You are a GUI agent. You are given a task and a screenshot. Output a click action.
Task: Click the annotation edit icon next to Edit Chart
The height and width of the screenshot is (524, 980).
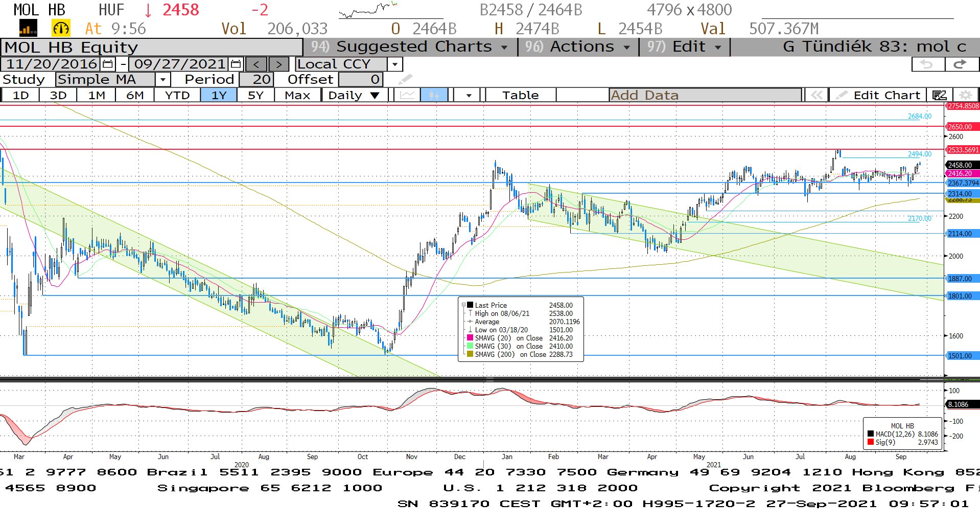(x=940, y=95)
